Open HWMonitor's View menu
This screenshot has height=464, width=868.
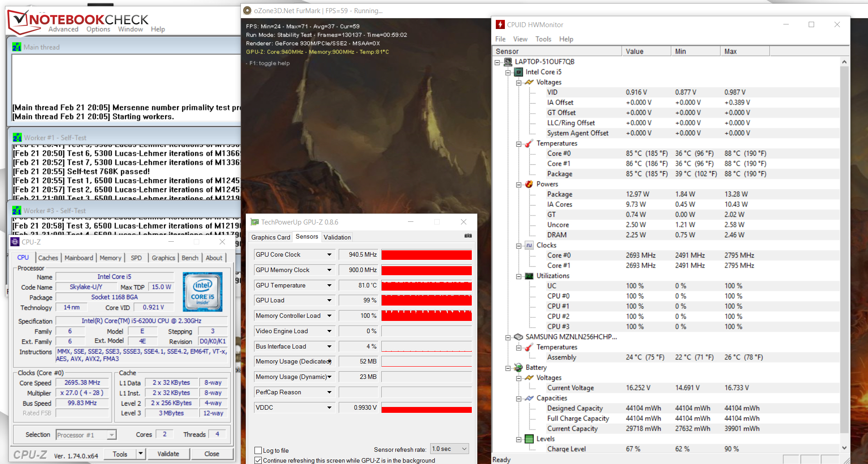[520, 39]
